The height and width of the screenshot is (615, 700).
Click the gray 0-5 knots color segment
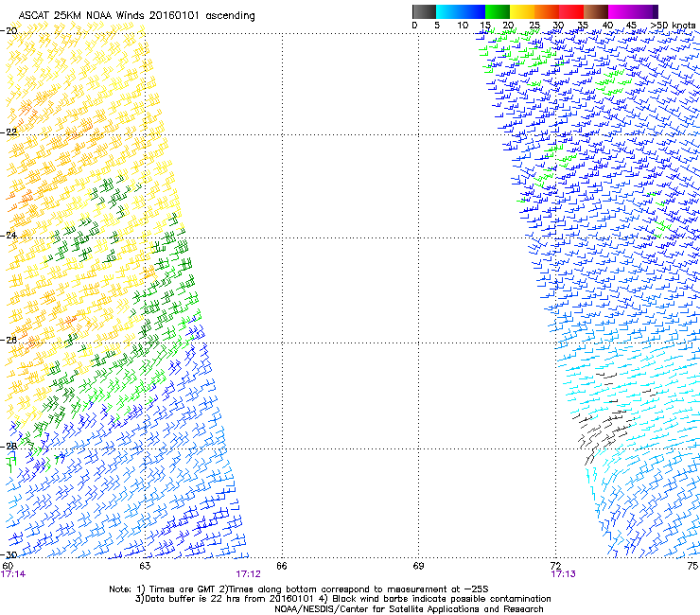coord(424,11)
